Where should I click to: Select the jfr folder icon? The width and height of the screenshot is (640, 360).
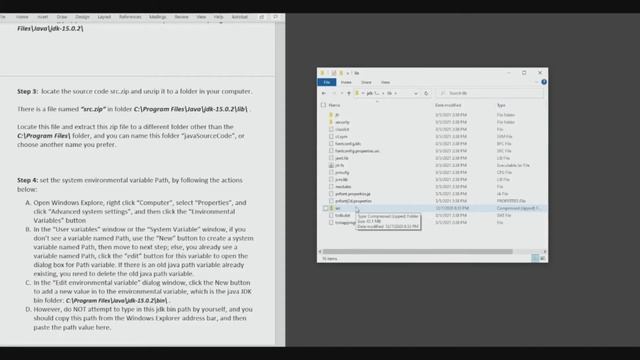[x=331, y=115]
